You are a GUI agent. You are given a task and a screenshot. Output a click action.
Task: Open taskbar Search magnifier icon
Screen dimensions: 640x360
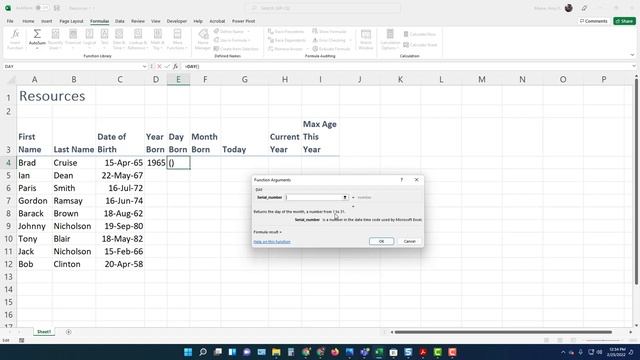tap(203, 352)
